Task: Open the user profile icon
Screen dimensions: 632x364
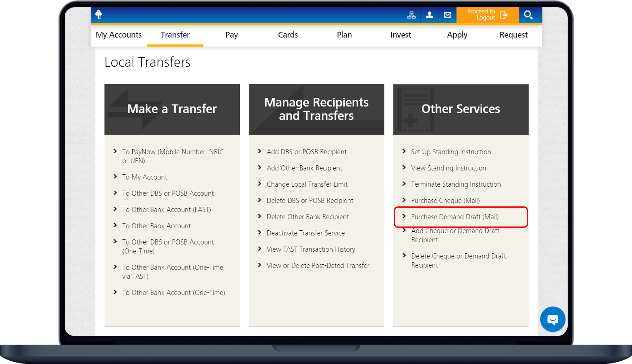Action: tap(429, 15)
